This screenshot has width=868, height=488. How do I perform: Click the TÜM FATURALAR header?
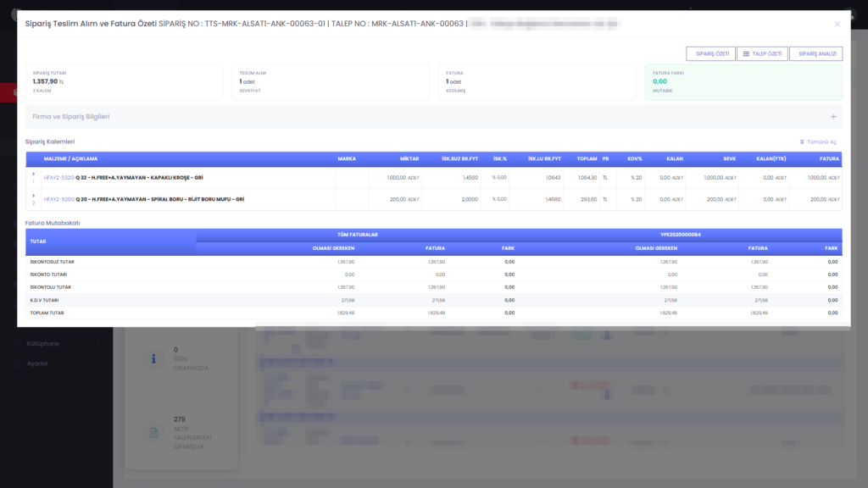click(x=358, y=235)
